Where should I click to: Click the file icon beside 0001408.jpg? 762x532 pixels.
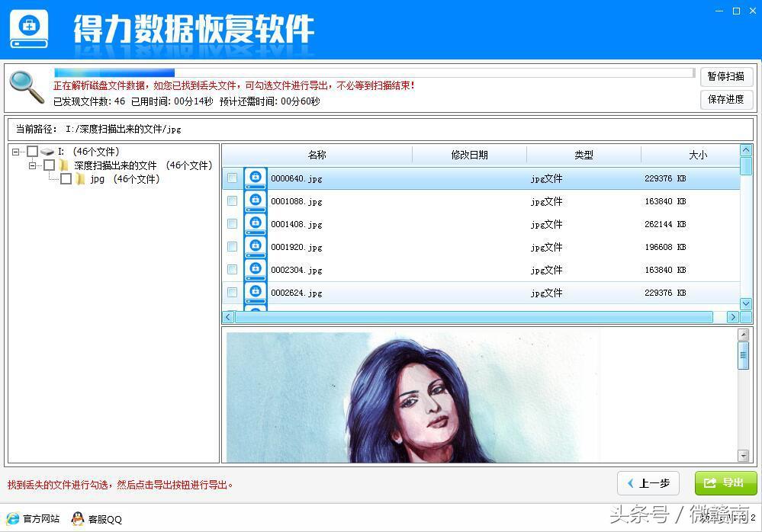255,223
